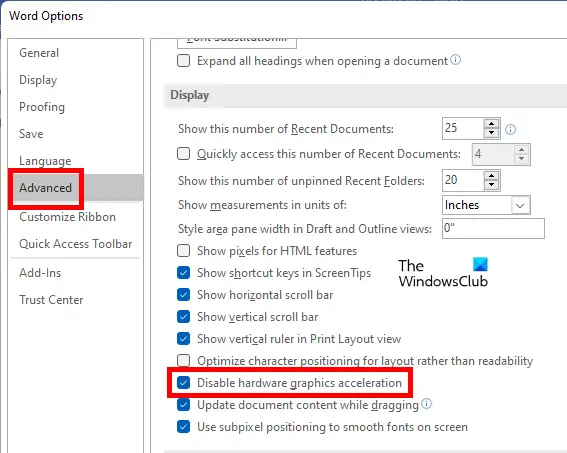Screen dimensions: 567x453
Task: Click info icon next to Recent Documents spinner
Action: [x=510, y=129]
